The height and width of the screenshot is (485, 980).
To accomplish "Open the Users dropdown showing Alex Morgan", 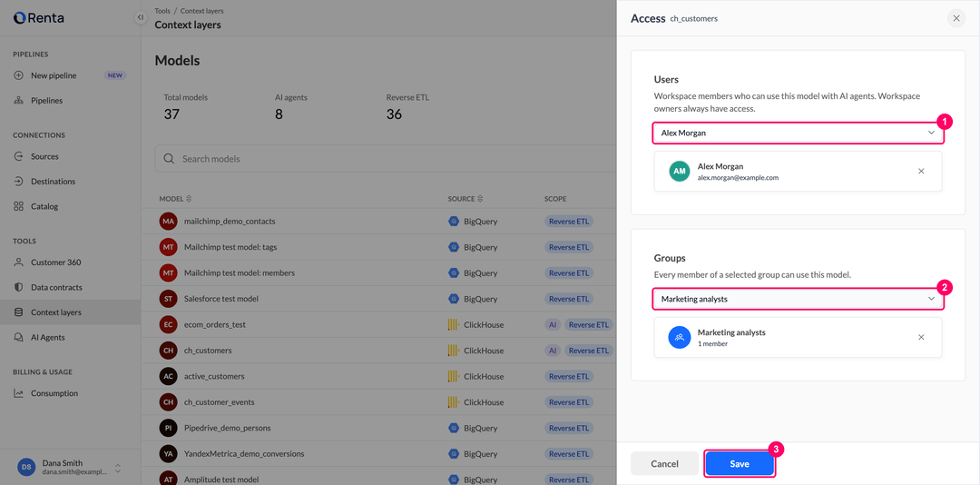I will click(799, 133).
